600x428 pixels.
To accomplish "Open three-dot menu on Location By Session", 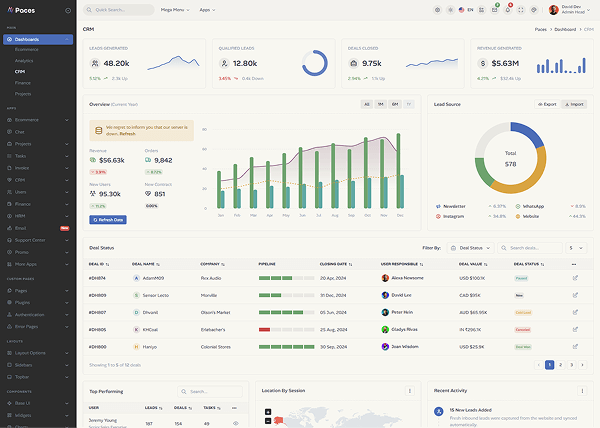I will [410, 390].
